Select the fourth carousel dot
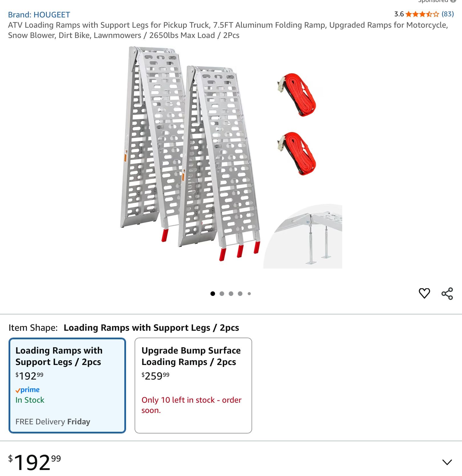Image resolution: width=462 pixels, height=476 pixels. [x=240, y=293]
